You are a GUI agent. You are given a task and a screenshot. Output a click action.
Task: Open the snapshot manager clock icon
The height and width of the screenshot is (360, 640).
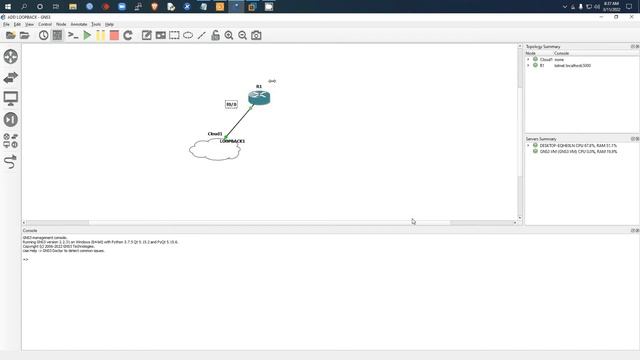[x=43, y=36]
